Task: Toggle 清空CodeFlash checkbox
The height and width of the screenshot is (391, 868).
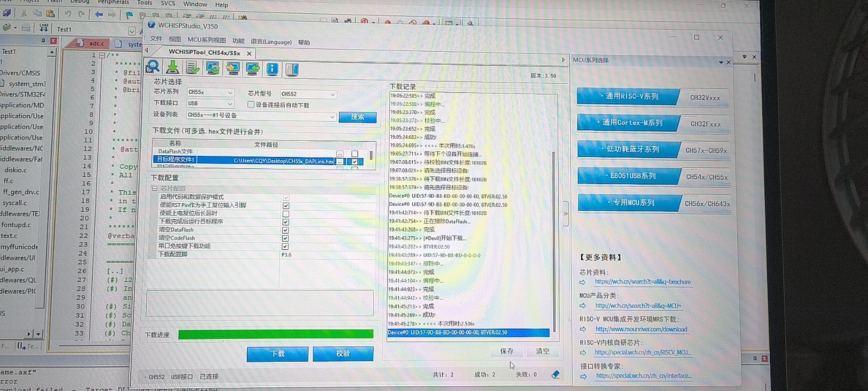Action: tap(285, 238)
